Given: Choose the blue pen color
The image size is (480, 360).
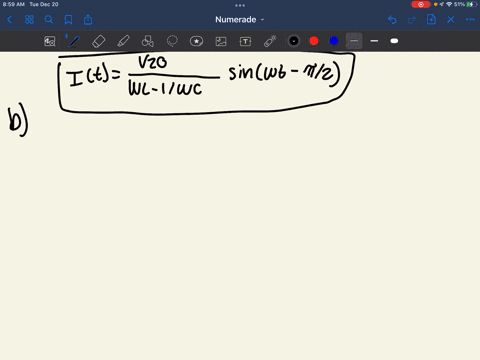Looking at the screenshot, I should click(x=334, y=41).
